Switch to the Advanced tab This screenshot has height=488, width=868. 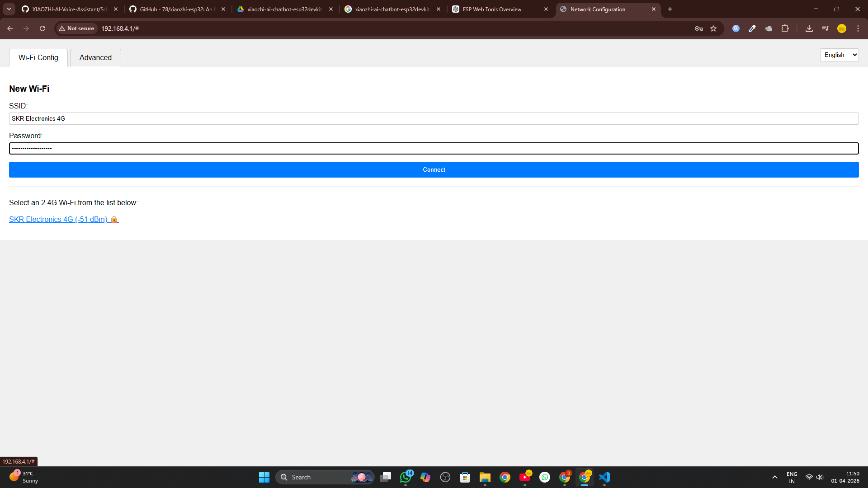[x=95, y=57]
